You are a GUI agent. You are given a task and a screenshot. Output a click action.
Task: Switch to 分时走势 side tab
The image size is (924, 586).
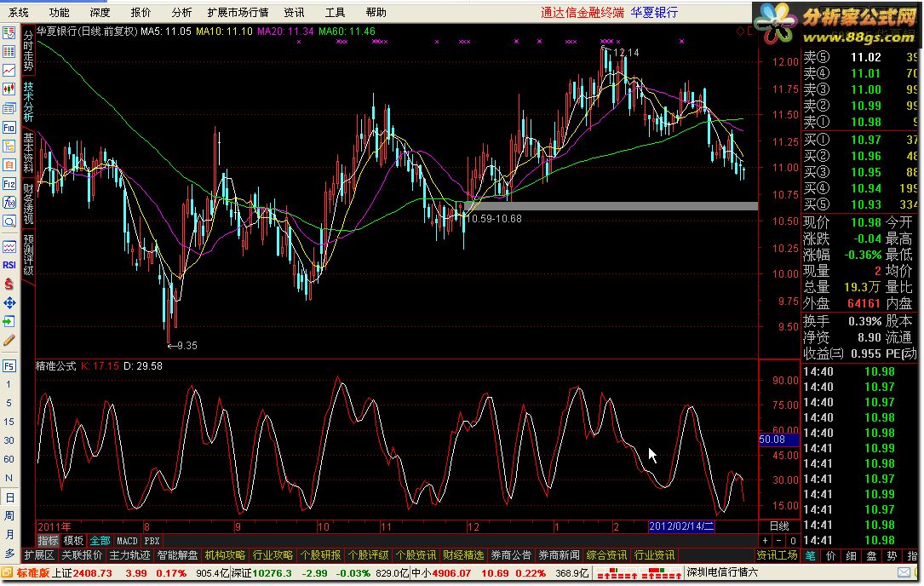click(28, 51)
